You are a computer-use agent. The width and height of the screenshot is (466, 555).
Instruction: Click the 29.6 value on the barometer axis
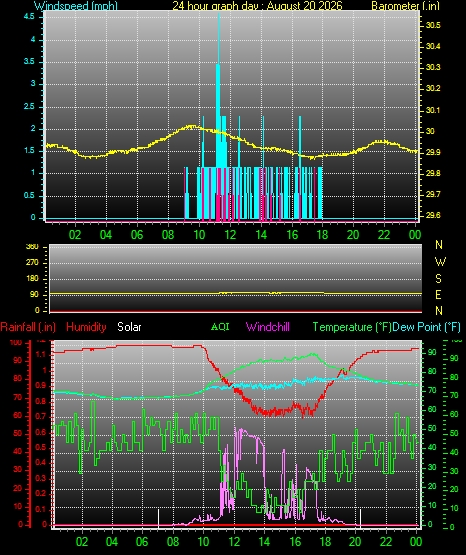433,215
